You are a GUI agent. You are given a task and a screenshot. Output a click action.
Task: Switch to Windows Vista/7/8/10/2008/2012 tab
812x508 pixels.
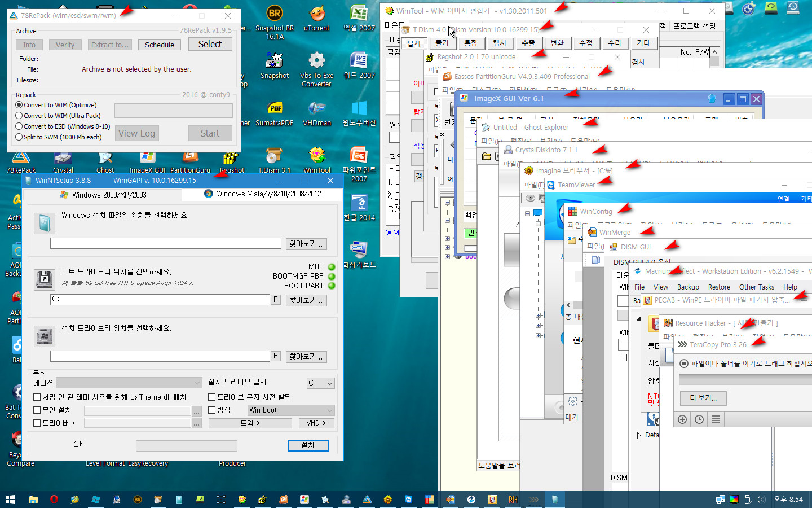point(263,194)
